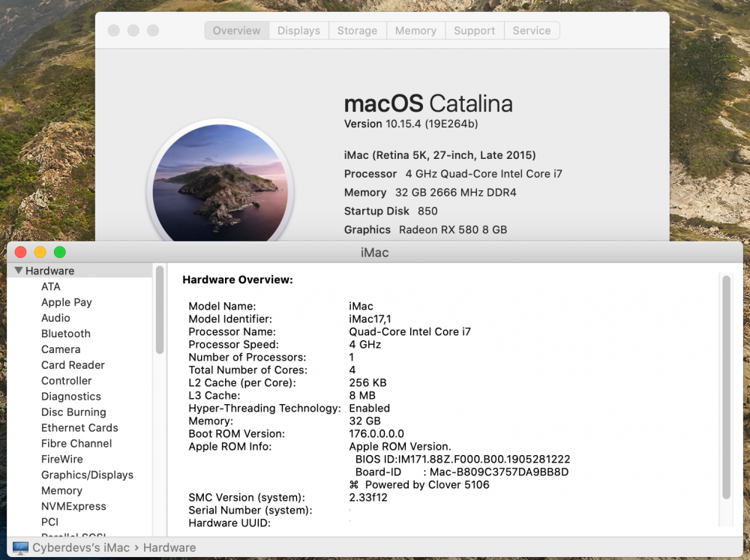Click Hardware in the bottom path bar
The width and height of the screenshot is (750, 560).
point(169,547)
